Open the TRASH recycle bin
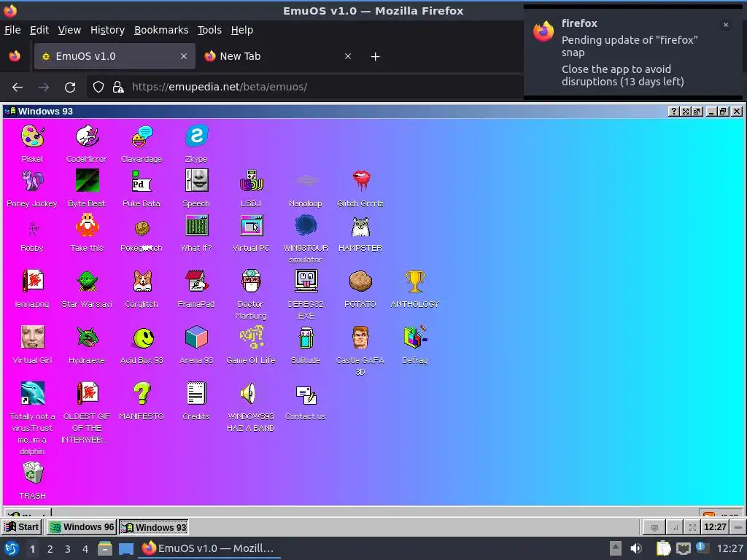Viewport: 747px width, 560px height. [x=32, y=474]
